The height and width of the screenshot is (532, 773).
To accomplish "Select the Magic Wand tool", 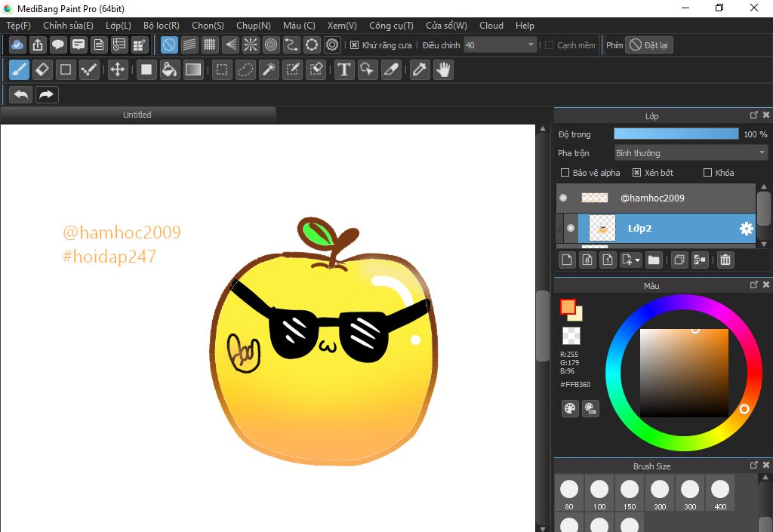I will coord(269,70).
